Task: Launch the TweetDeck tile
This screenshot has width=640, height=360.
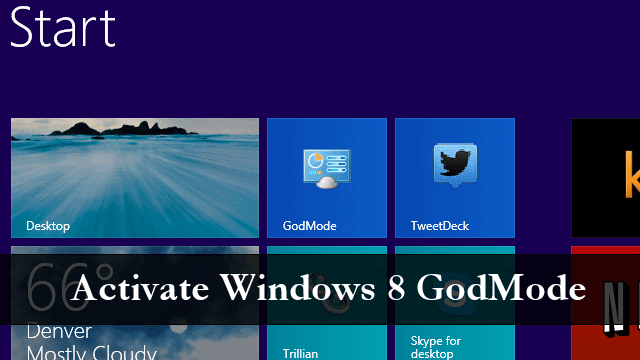Action: coord(455,178)
